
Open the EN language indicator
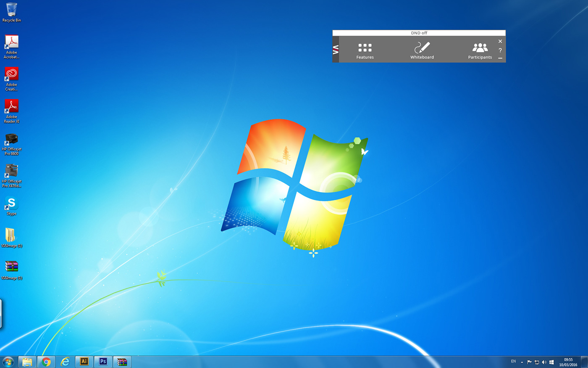tap(513, 362)
